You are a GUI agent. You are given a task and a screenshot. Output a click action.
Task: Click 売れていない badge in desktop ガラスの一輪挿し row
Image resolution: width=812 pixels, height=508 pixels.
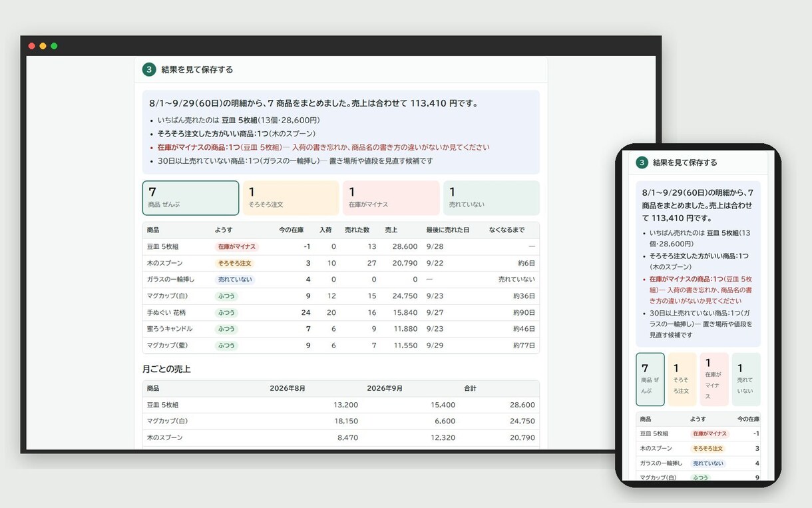click(x=234, y=280)
